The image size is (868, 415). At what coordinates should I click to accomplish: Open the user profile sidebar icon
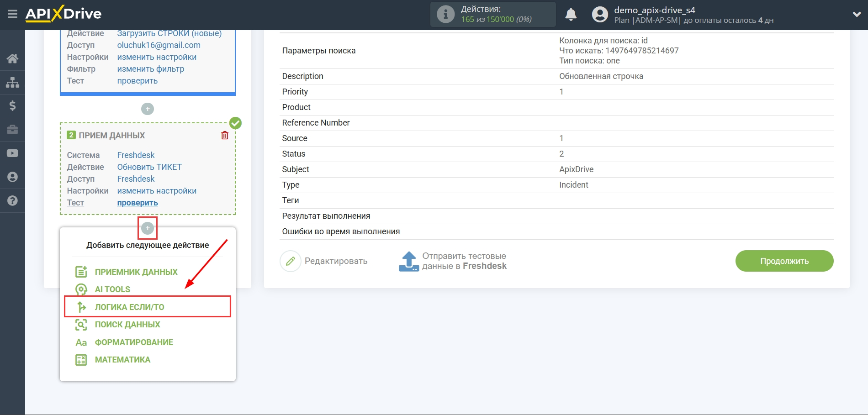(12, 177)
